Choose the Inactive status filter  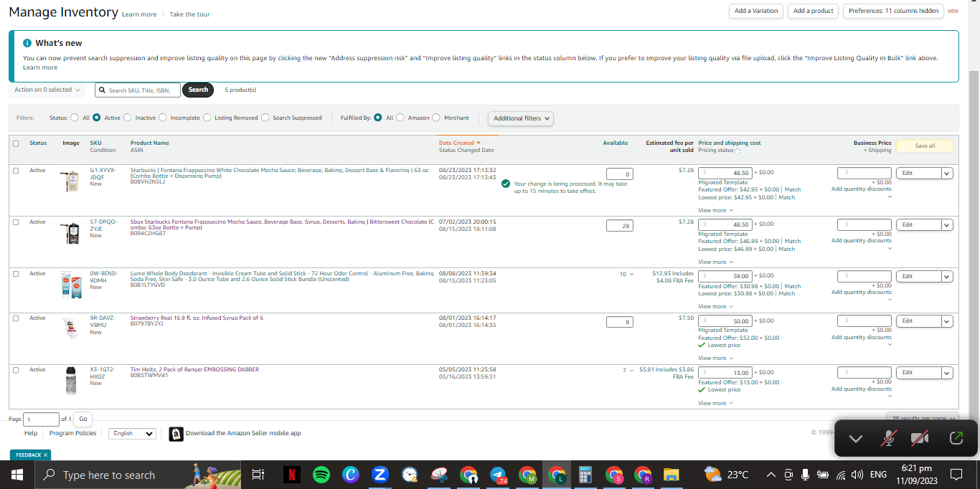click(128, 118)
